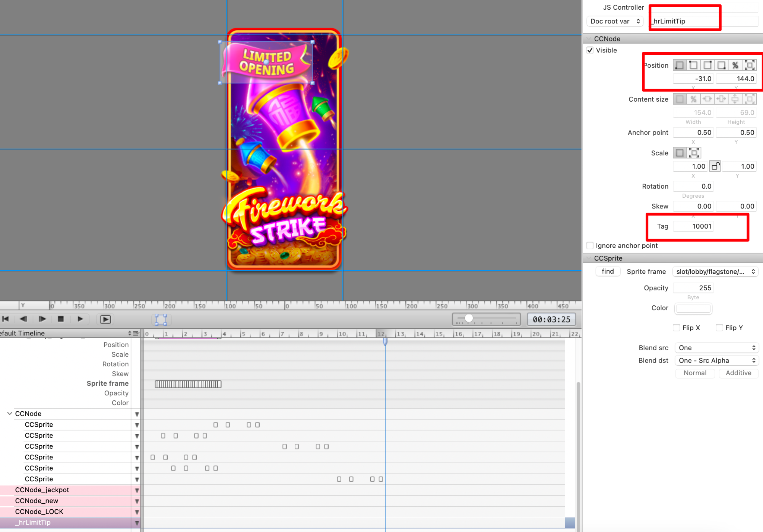The width and height of the screenshot is (763, 532).
Task: Step back one frame in timeline
Action: (23, 319)
